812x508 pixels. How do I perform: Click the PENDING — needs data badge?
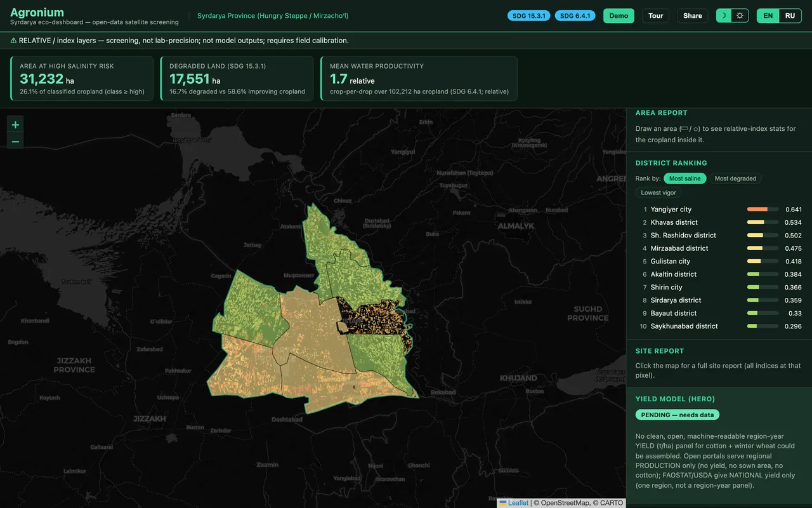678,415
